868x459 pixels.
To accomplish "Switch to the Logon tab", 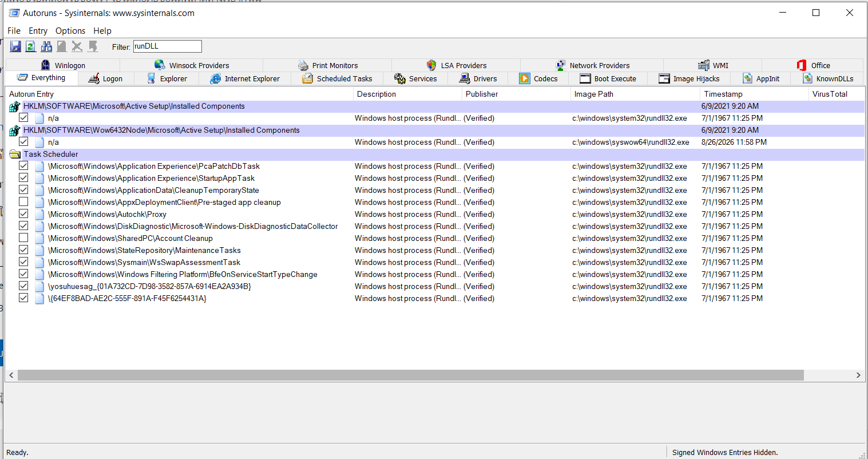I will click(105, 79).
